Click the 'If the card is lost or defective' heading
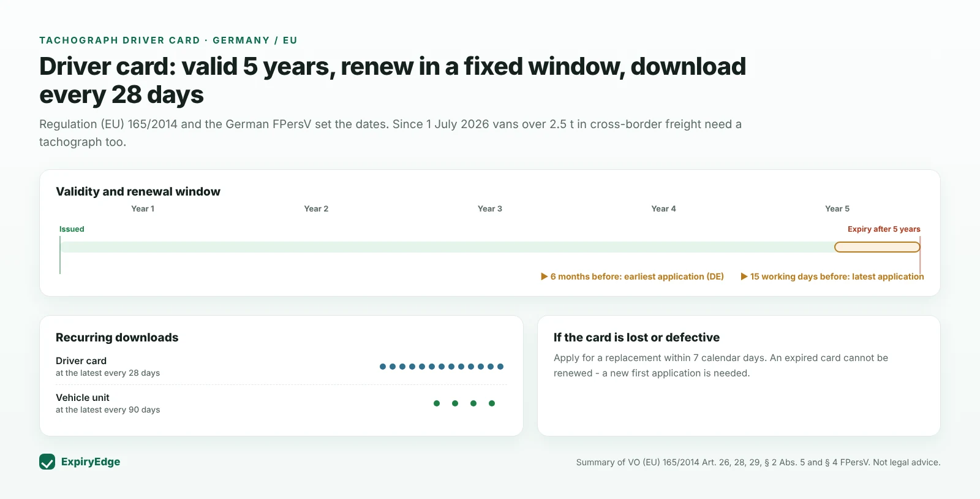This screenshot has height=499, width=980. tap(636, 337)
